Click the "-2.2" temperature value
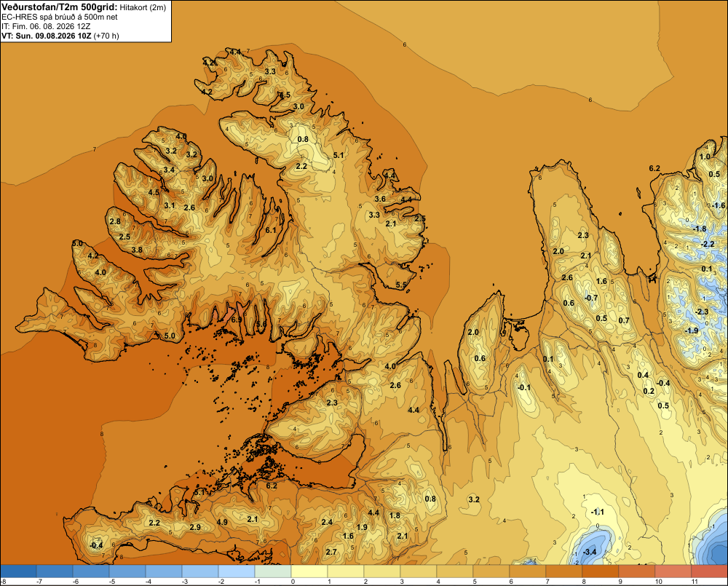 click(x=708, y=244)
